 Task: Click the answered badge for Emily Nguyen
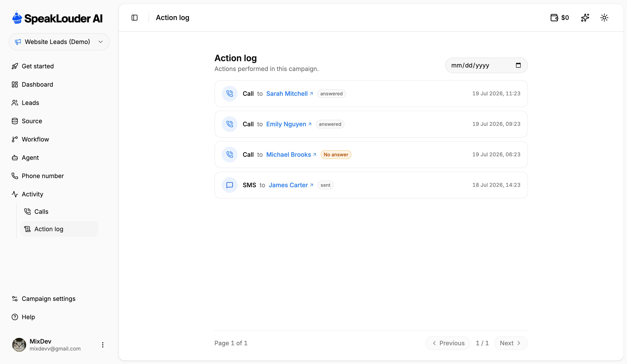(330, 124)
